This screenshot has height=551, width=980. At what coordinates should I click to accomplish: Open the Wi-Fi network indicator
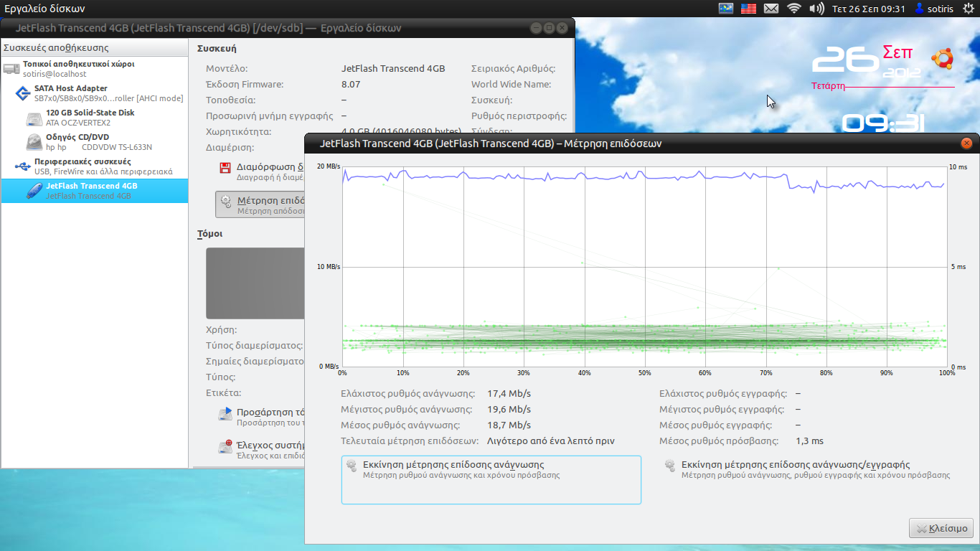point(793,9)
